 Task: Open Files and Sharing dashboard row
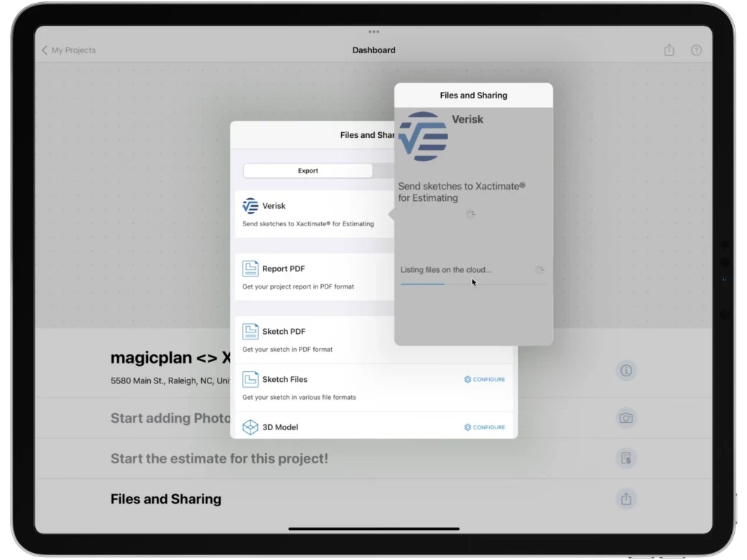click(x=373, y=499)
